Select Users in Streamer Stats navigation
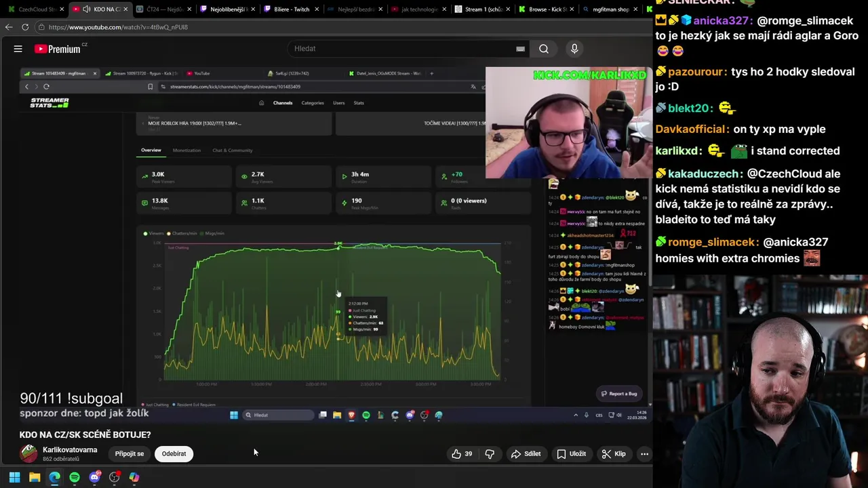868x488 pixels. tap(338, 103)
